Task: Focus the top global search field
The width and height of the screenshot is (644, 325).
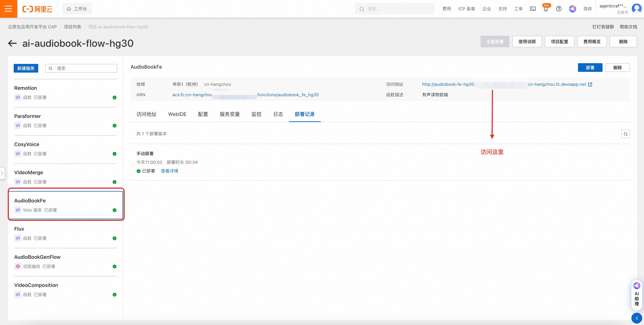Action: (x=395, y=9)
